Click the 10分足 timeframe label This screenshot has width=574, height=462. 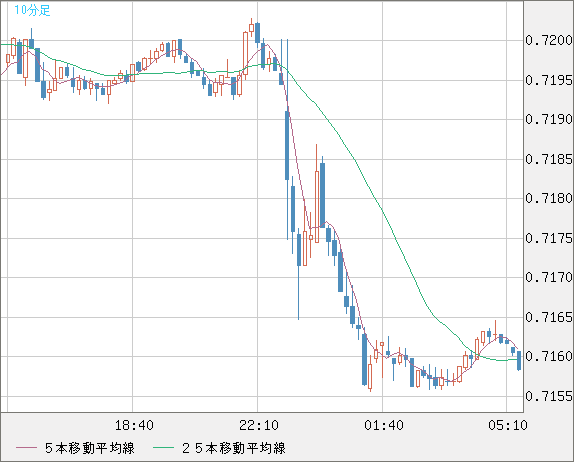point(32,10)
